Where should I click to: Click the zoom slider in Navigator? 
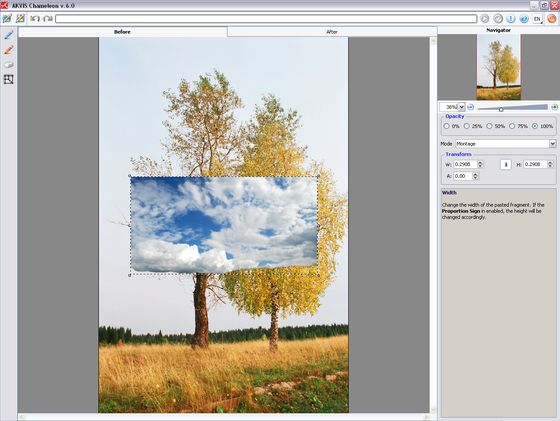point(512,107)
